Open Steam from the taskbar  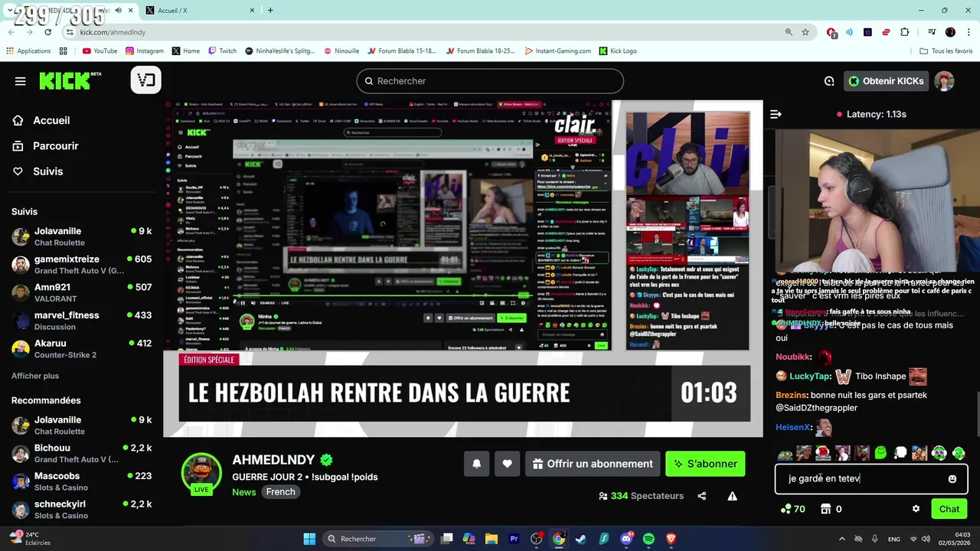[581, 539]
